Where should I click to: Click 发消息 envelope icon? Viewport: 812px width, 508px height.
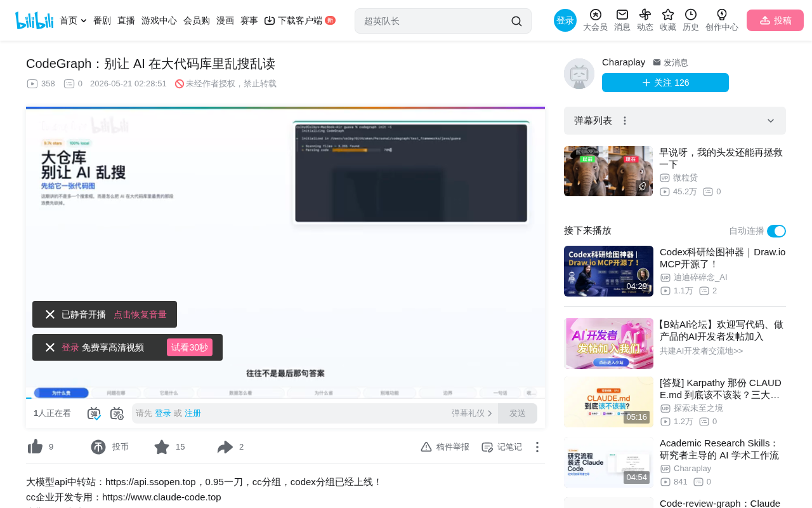(x=657, y=62)
